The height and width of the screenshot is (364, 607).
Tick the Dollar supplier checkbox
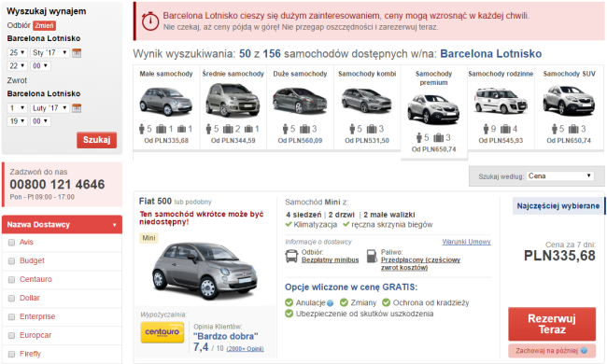tap(11, 299)
